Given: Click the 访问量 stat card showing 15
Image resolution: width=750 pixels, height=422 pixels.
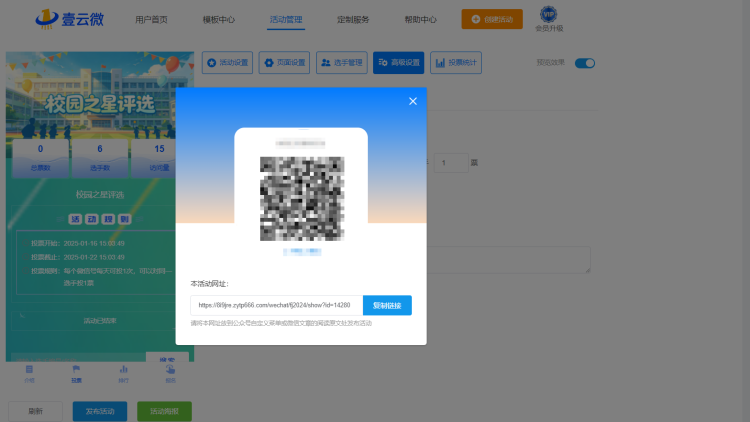Looking at the screenshot, I should pos(154,158).
